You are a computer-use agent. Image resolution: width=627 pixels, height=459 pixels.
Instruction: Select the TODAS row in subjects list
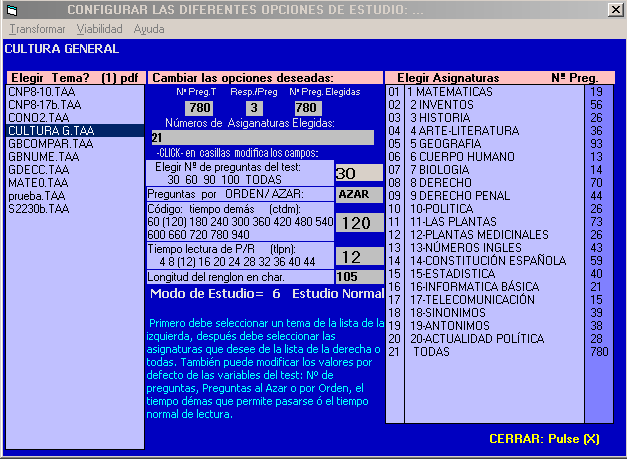494,351
